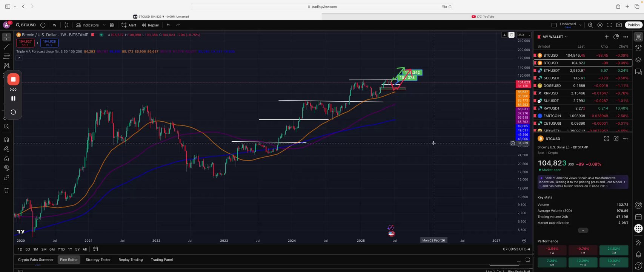Open the Unnamed layout dropdown arrow
Screen dimensions: 644x272
(580, 25)
